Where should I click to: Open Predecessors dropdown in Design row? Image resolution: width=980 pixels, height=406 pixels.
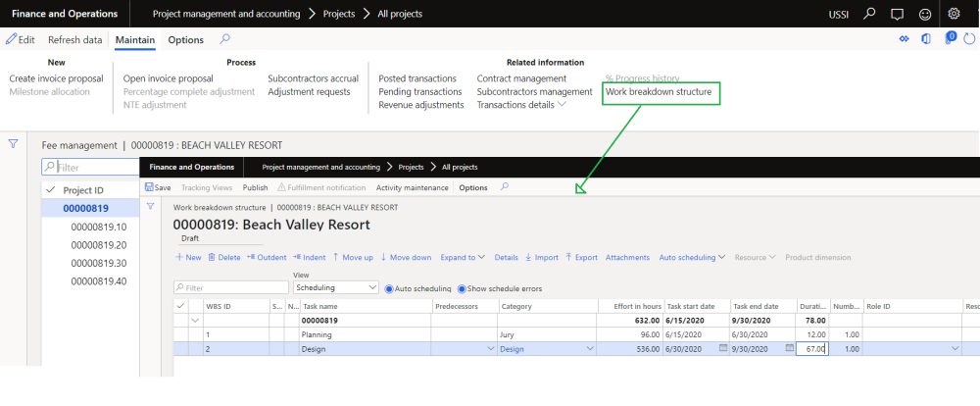pos(491,349)
